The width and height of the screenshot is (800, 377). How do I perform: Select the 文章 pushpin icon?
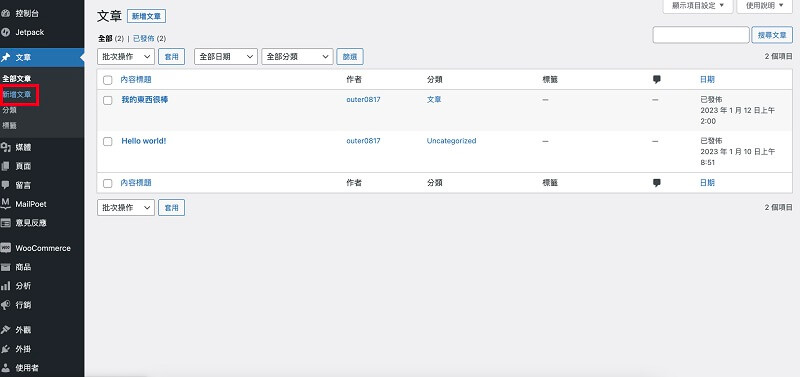(x=6, y=58)
